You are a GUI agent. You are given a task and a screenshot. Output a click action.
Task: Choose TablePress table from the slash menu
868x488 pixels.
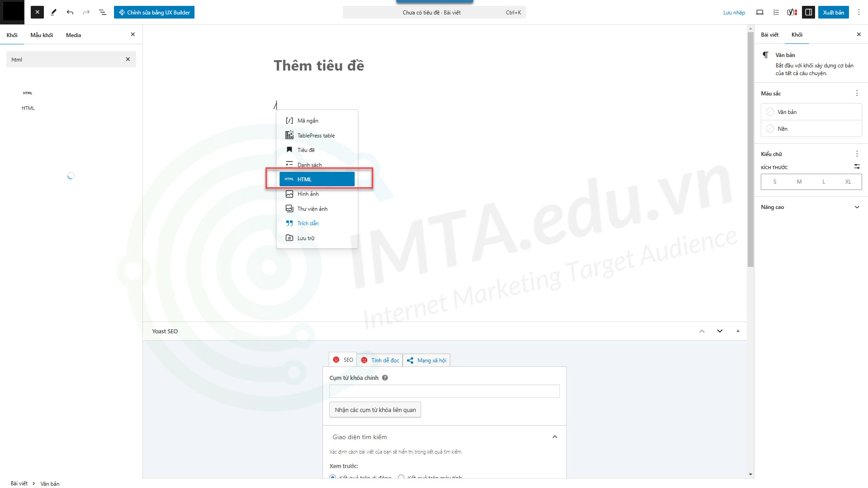pyautogui.click(x=317, y=135)
